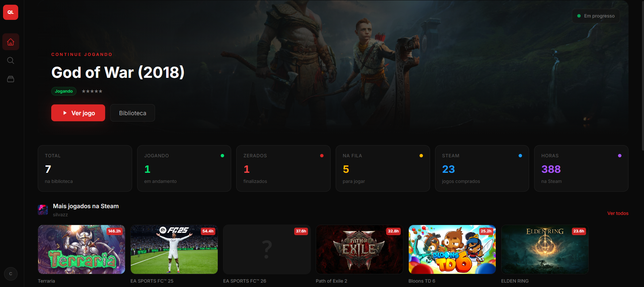Open the Path of Exile 2 thumbnail

359,249
